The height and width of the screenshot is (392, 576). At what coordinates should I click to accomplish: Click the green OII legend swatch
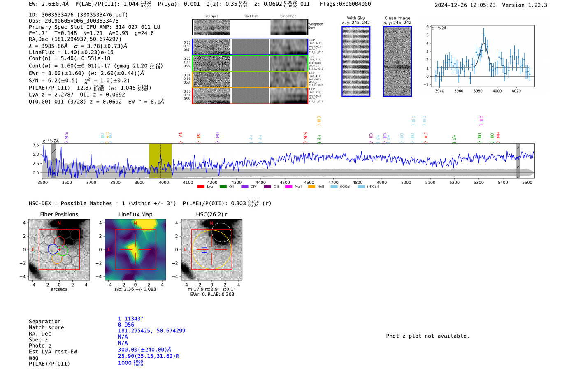coord(223,187)
